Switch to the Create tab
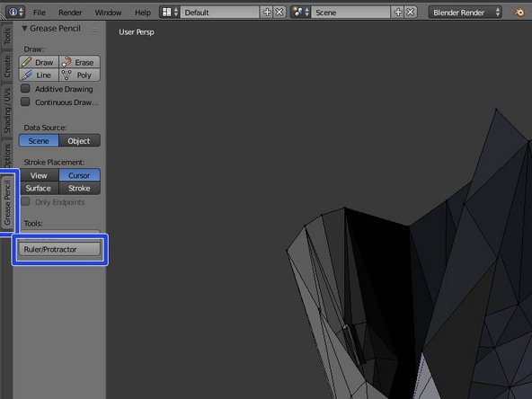The width and height of the screenshot is (532, 399). tap(7, 66)
